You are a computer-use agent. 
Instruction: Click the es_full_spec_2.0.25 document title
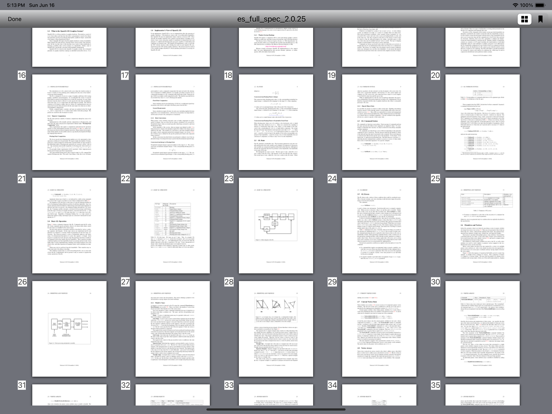pos(271,19)
